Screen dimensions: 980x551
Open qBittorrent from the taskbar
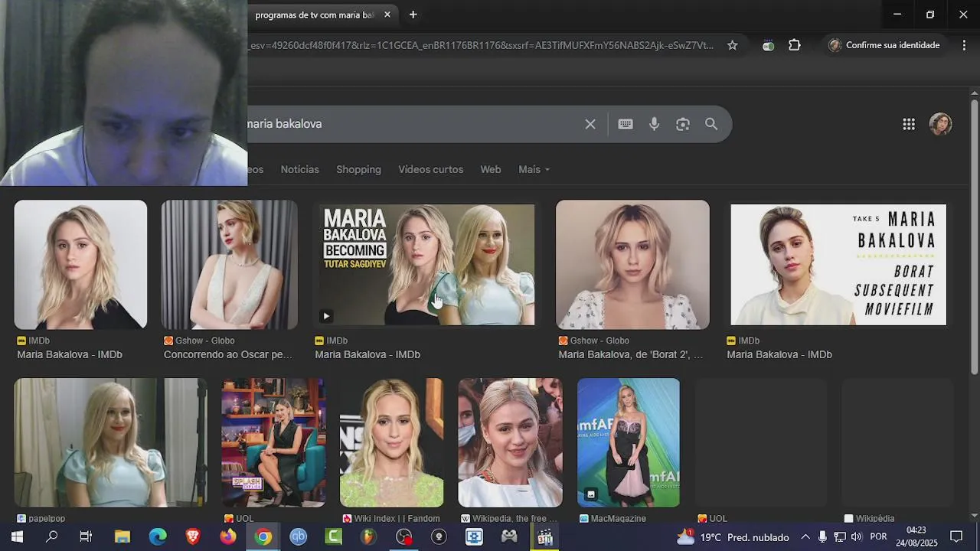[299, 536]
